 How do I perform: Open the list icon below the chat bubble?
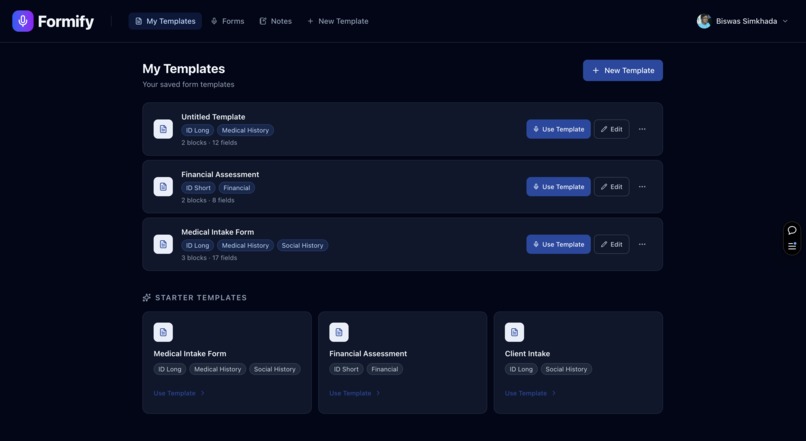(792, 246)
